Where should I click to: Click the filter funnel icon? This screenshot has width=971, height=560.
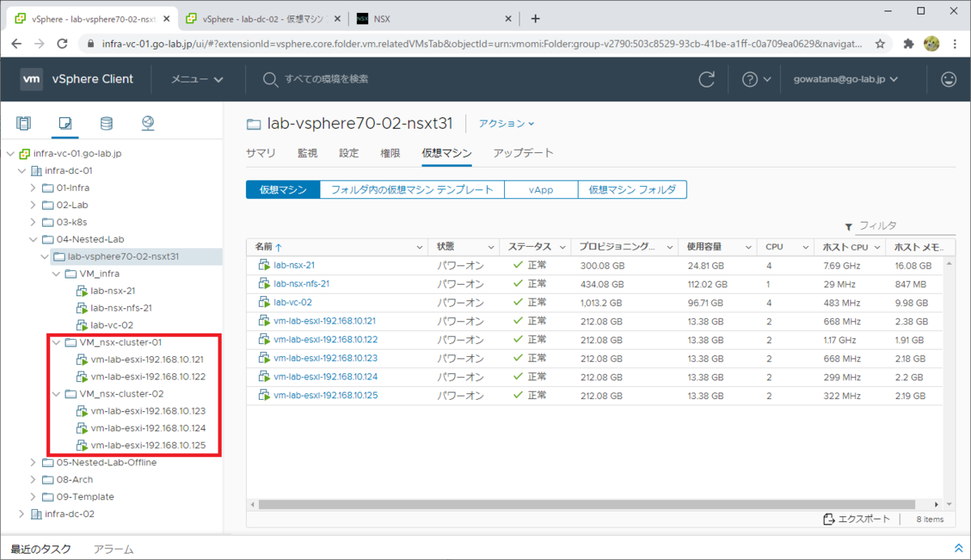tap(849, 227)
